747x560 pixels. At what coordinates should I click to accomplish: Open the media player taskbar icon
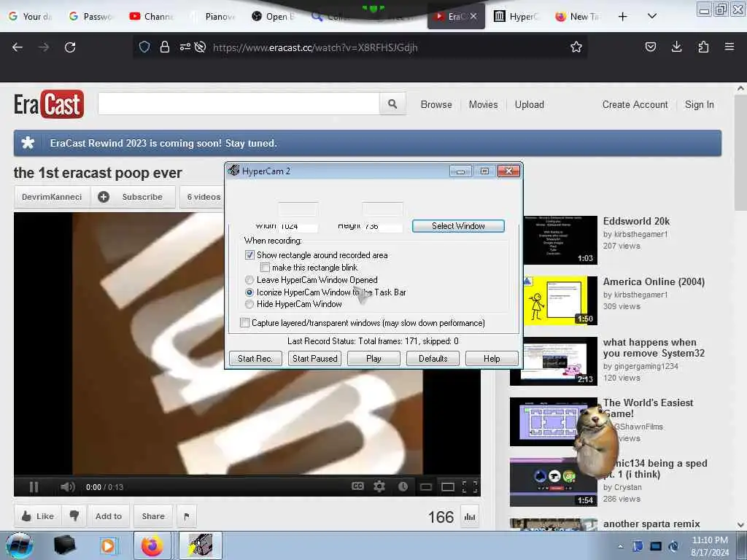(x=108, y=545)
